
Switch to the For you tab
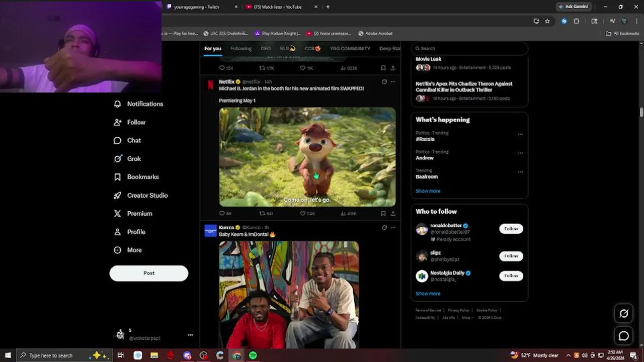coord(212,48)
